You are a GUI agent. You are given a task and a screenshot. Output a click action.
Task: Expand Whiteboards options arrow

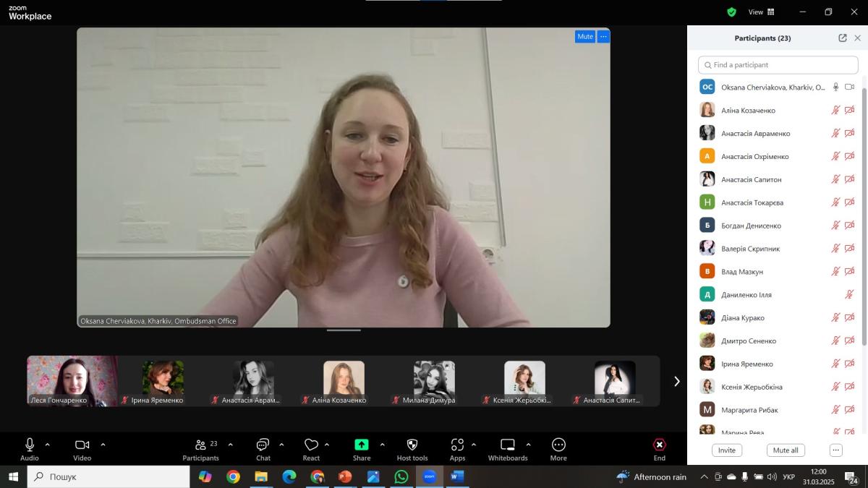[x=528, y=445]
